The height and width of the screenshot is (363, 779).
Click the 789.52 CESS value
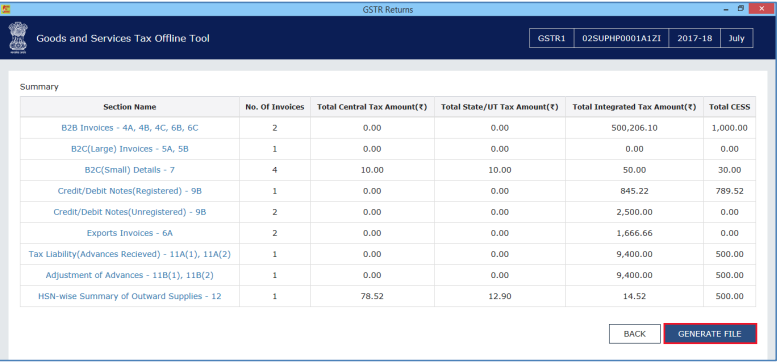pyautogui.click(x=729, y=191)
